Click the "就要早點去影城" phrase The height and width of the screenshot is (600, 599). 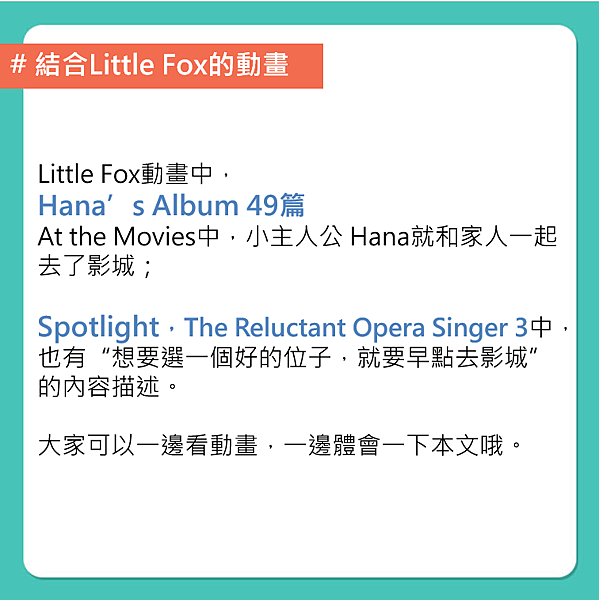click(443, 357)
